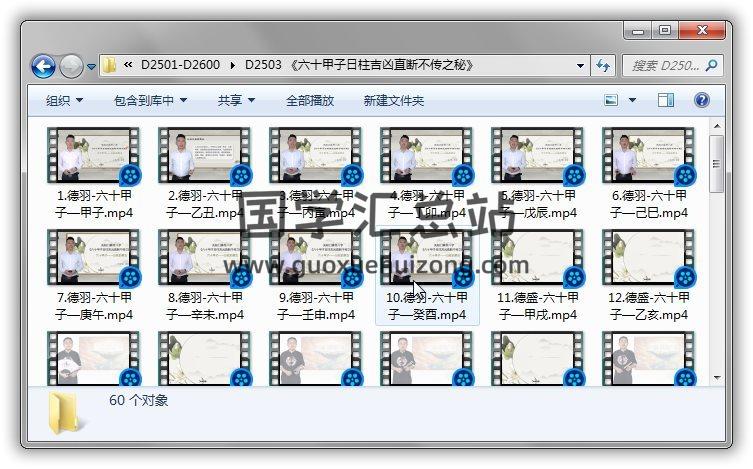Open the 共享 menu
The height and width of the screenshot is (469, 753).
pos(236,100)
